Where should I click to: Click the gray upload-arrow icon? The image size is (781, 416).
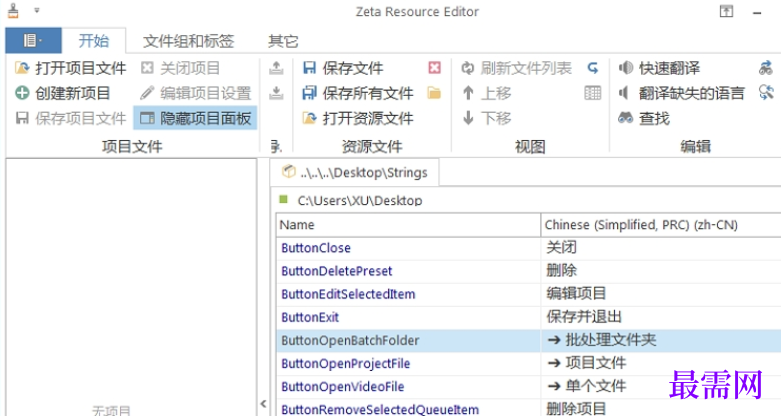tap(276, 68)
